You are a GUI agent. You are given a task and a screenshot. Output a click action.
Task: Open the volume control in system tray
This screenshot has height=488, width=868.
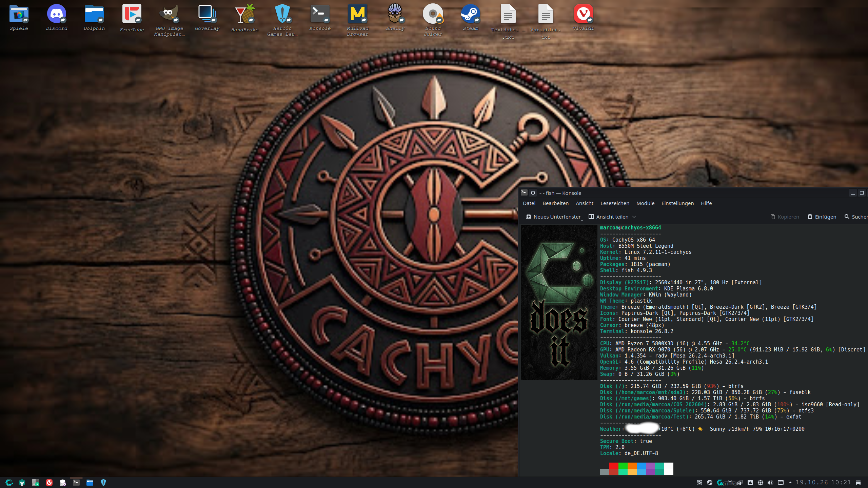click(770, 483)
